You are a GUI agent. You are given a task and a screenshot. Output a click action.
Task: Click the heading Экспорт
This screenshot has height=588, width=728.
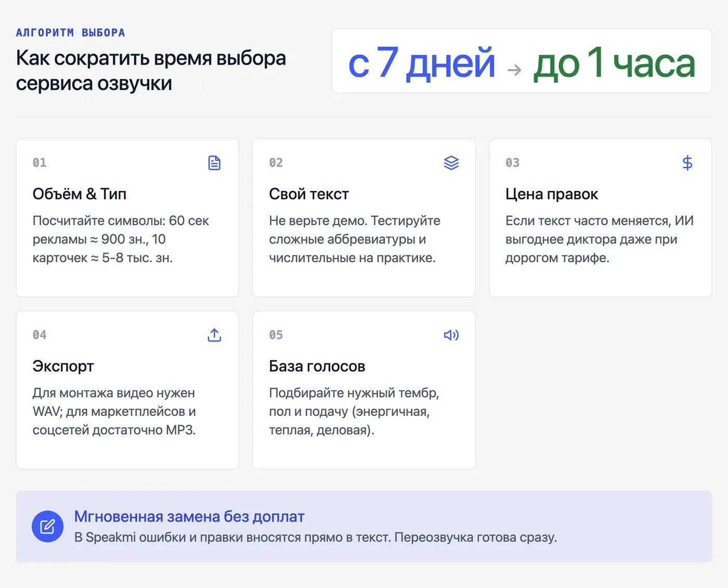coord(63,366)
